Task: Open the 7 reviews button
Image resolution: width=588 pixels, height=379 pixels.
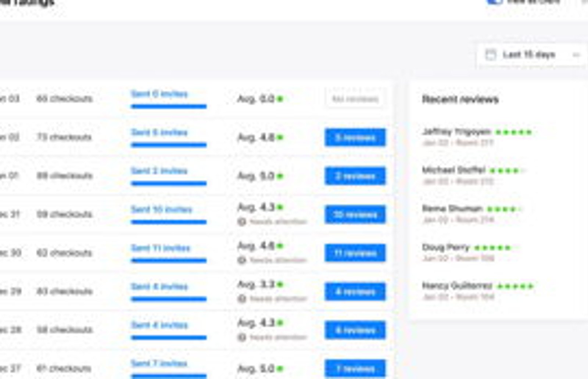Action: 355,369
